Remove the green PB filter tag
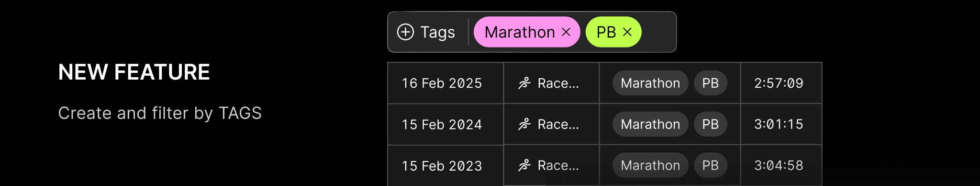The image size is (980, 186). click(627, 32)
